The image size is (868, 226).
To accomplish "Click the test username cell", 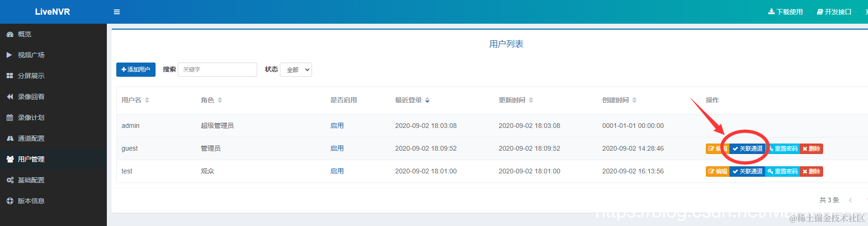I will coord(127,171).
